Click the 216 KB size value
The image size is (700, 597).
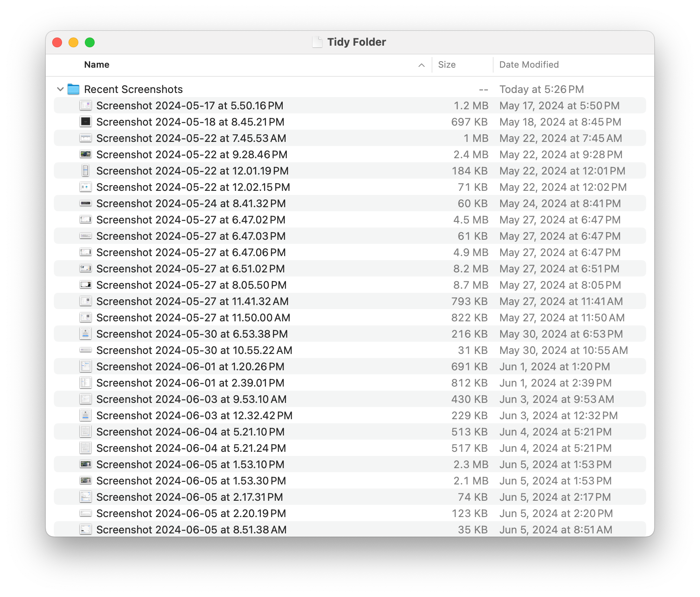click(470, 334)
